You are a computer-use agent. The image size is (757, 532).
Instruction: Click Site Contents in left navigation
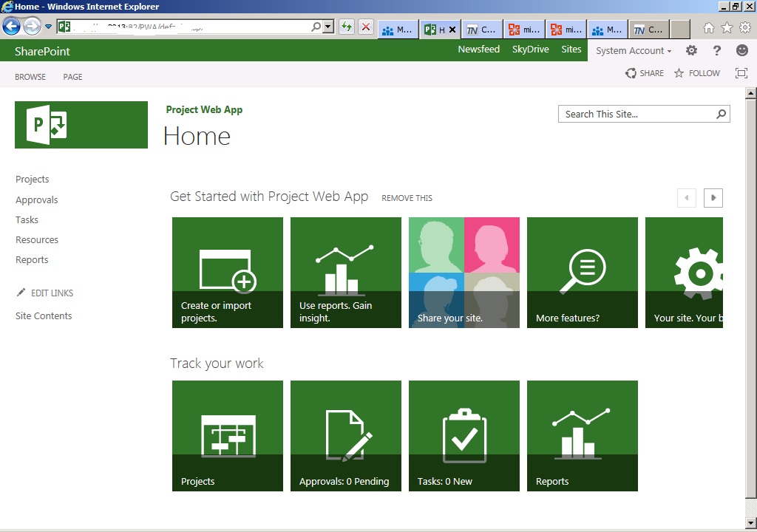click(44, 316)
